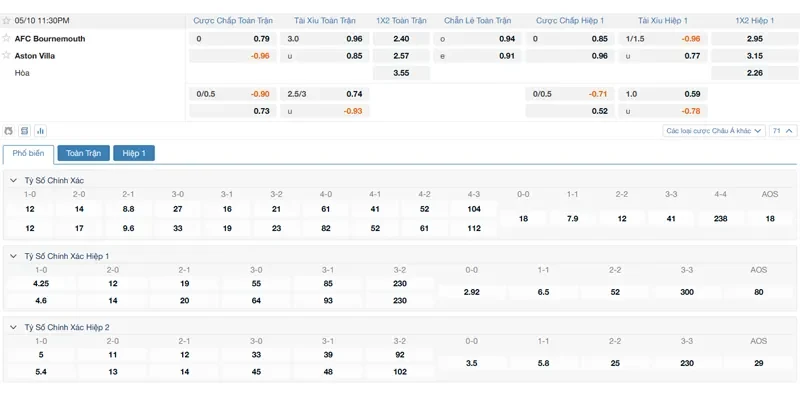Click the TV/live stream icon
The image size is (800, 400).
click(10, 131)
